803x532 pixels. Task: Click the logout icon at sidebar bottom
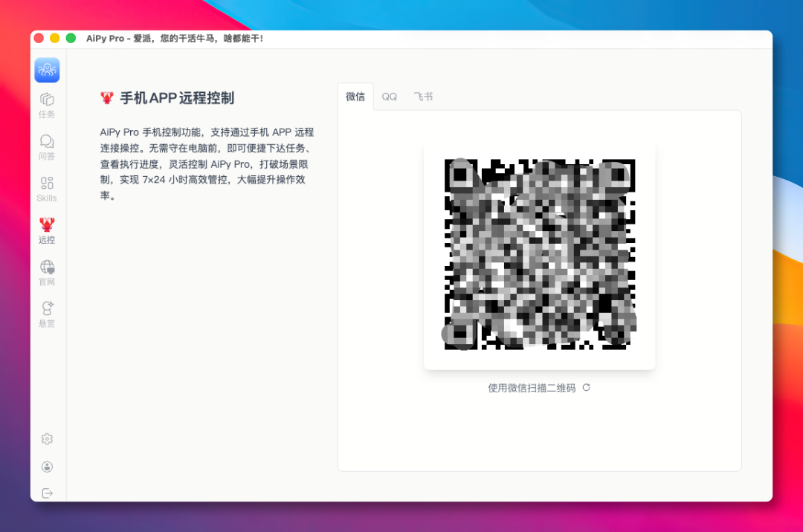pos(46,493)
